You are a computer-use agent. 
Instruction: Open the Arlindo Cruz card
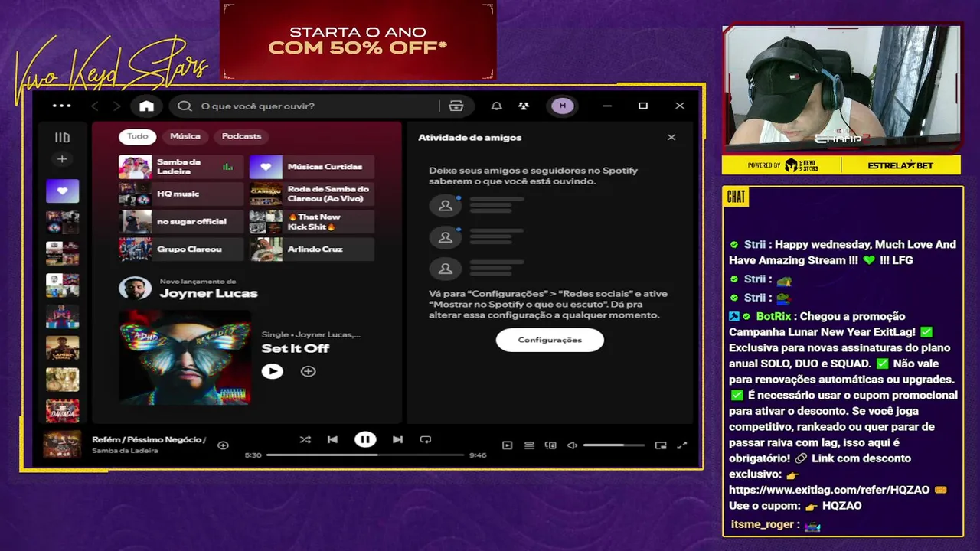tap(312, 249)
